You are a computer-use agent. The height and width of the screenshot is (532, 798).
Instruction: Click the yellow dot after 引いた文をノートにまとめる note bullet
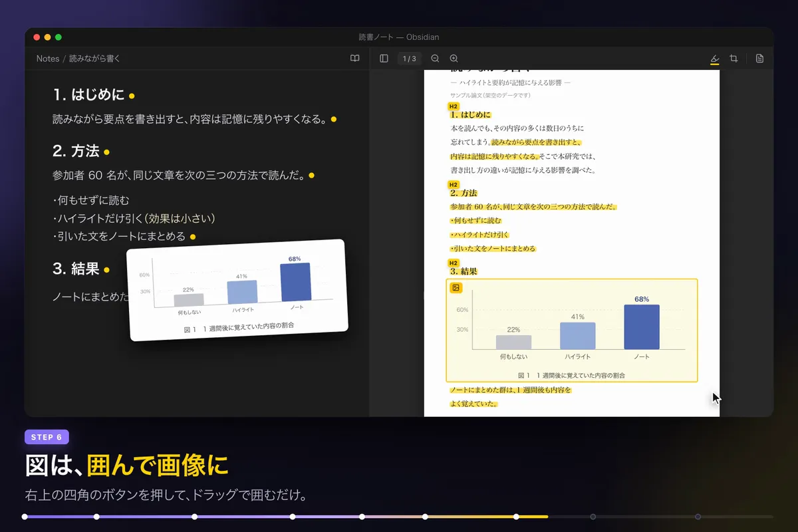(193, 237)
